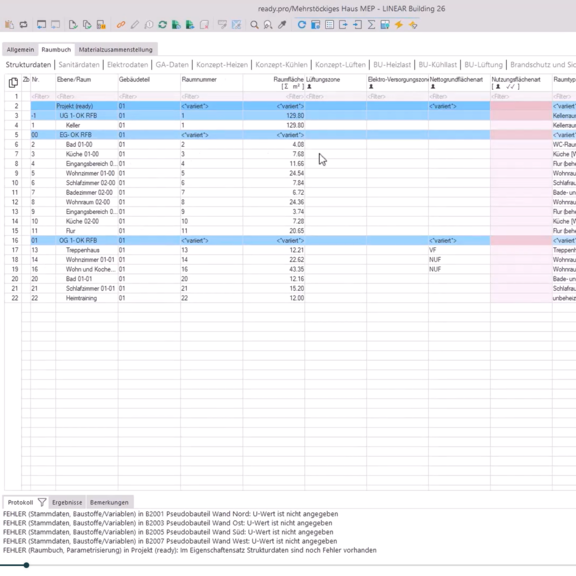Open the Sanitärdaten property set

tap(79, 65)
